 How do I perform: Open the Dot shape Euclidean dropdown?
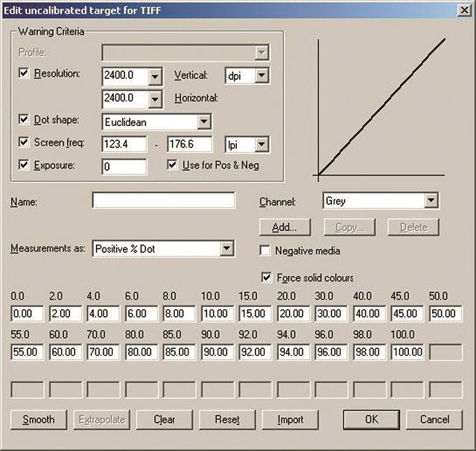tap(203, 121)
